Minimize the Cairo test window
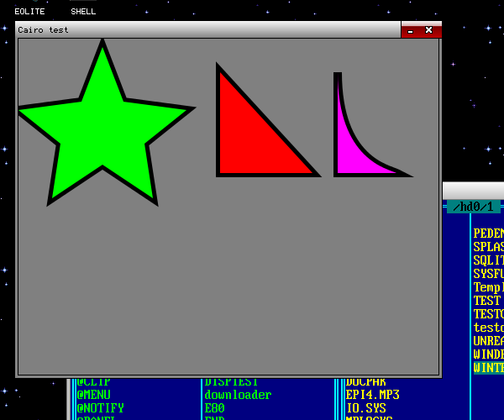The height and width of the screenshot is (420, 504). pos(411,30)
